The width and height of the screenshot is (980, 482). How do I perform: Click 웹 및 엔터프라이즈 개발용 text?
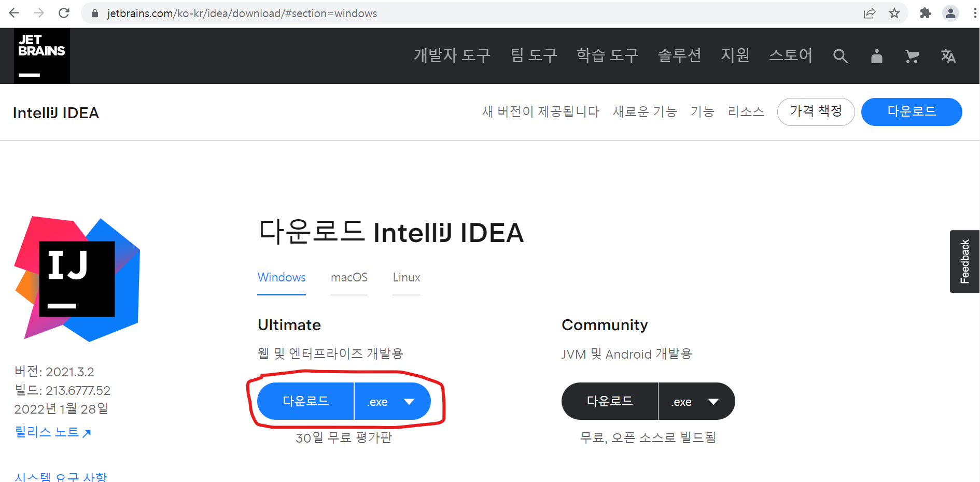click(330, 353)
